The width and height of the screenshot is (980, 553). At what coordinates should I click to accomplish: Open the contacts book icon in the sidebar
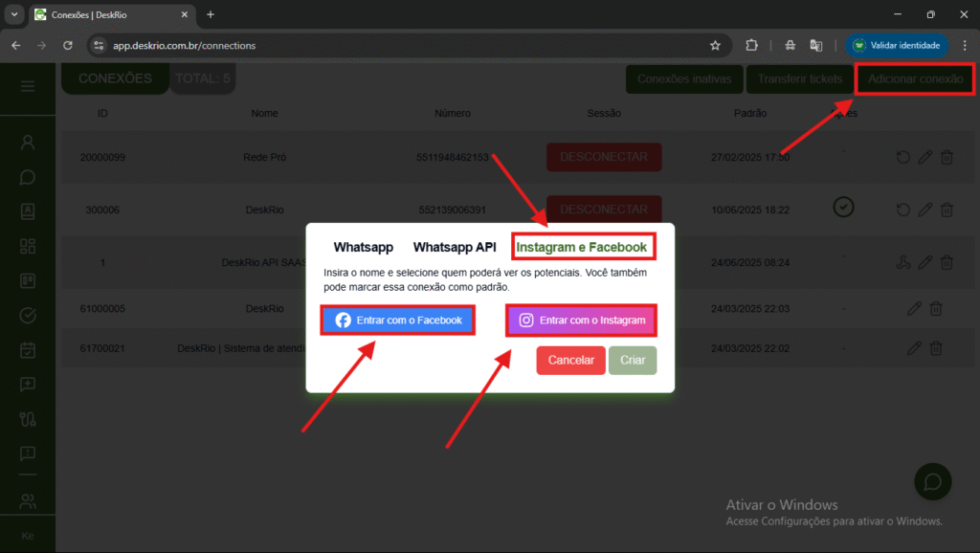click(28, 211)
